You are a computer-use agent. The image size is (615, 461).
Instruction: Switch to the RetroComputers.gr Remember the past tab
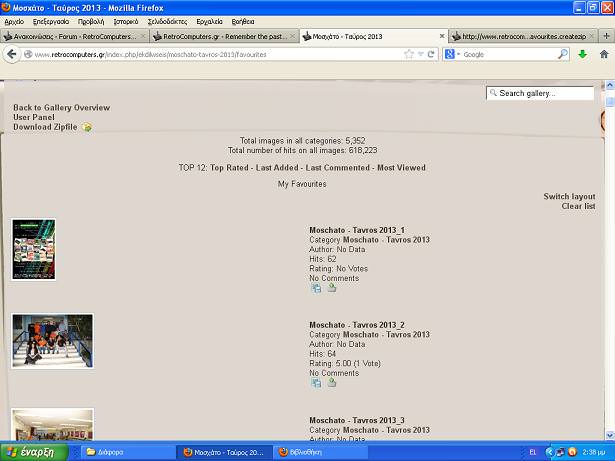point(224,36)
